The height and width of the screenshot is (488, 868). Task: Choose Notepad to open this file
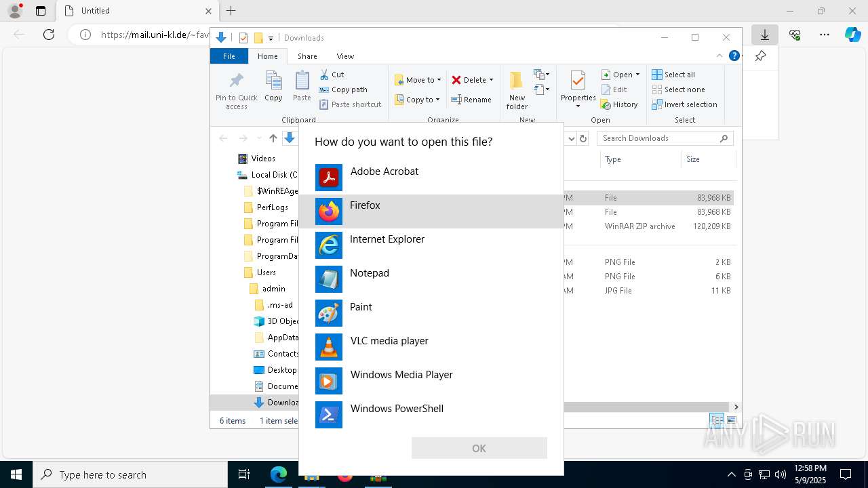[x=431, y=279]
